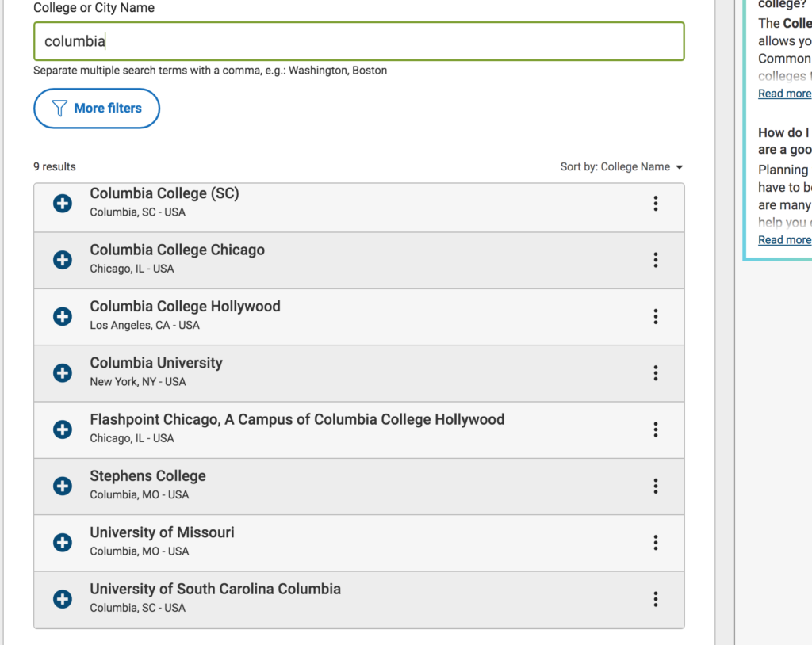Select Columbia College Hollywood title text
The height and width of the screenshot is (645, 812).
pos(186,307)
